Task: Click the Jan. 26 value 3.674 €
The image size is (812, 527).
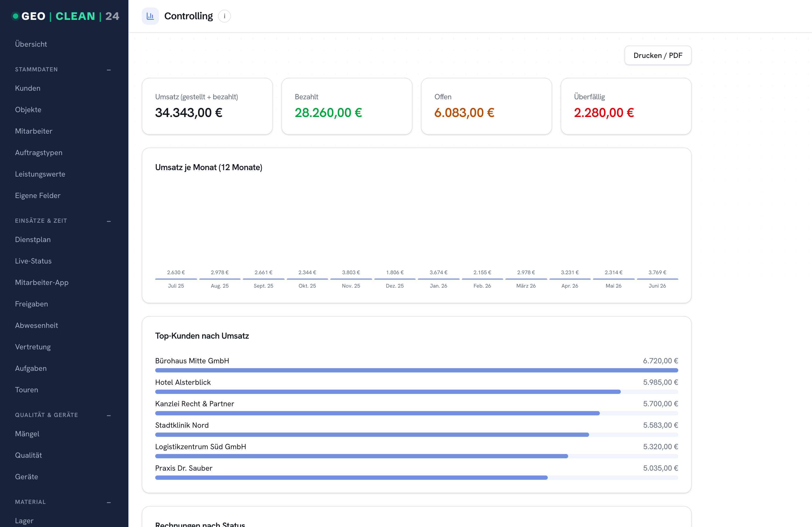Action: tap(438, 272)
